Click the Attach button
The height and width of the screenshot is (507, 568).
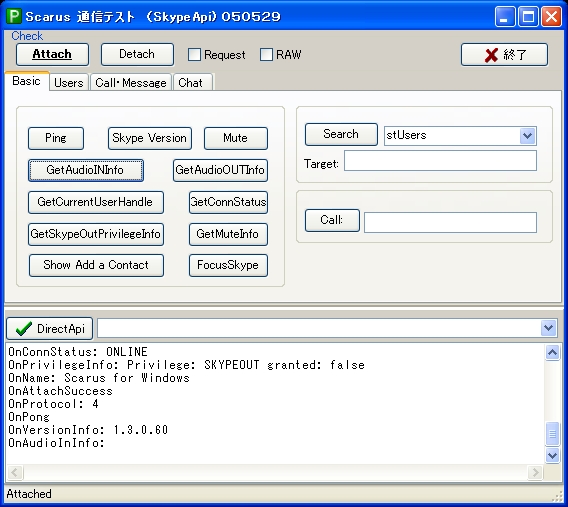52,54
